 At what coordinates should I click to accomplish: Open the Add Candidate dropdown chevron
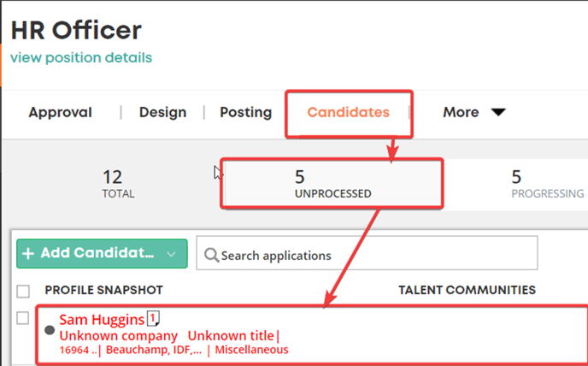coord(171,254)
